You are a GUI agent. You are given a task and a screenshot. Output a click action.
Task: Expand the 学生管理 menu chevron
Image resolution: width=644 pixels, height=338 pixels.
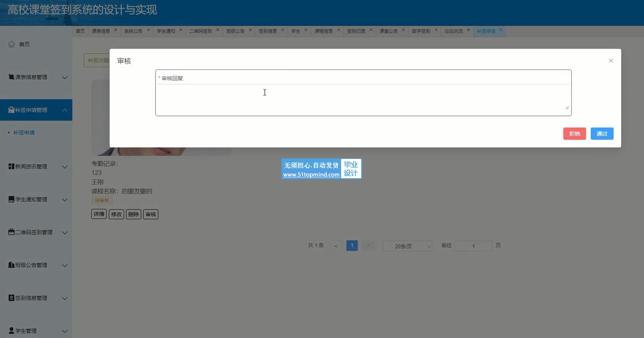pos(64,331)
